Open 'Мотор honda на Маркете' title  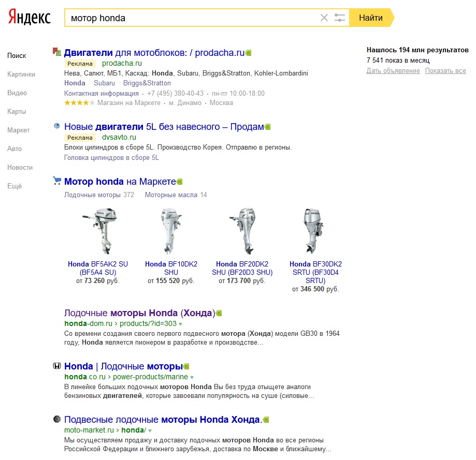120,182
